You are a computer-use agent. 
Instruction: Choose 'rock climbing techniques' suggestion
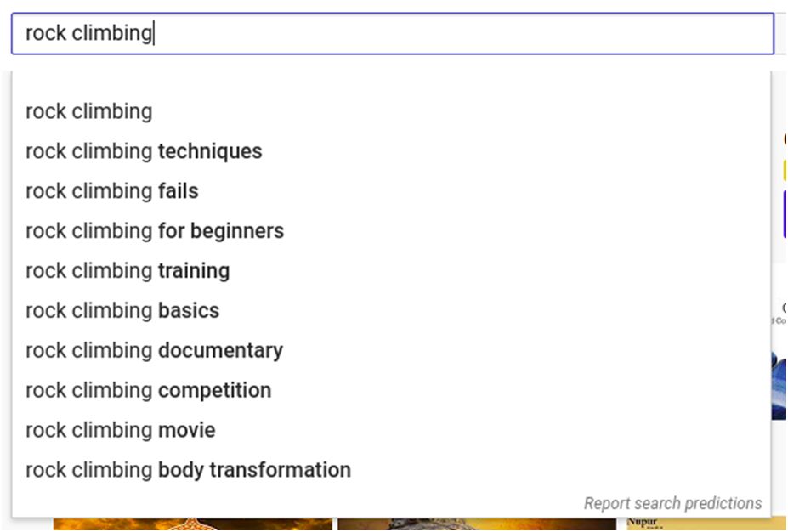pyautogui.click(x=144, y=151)
